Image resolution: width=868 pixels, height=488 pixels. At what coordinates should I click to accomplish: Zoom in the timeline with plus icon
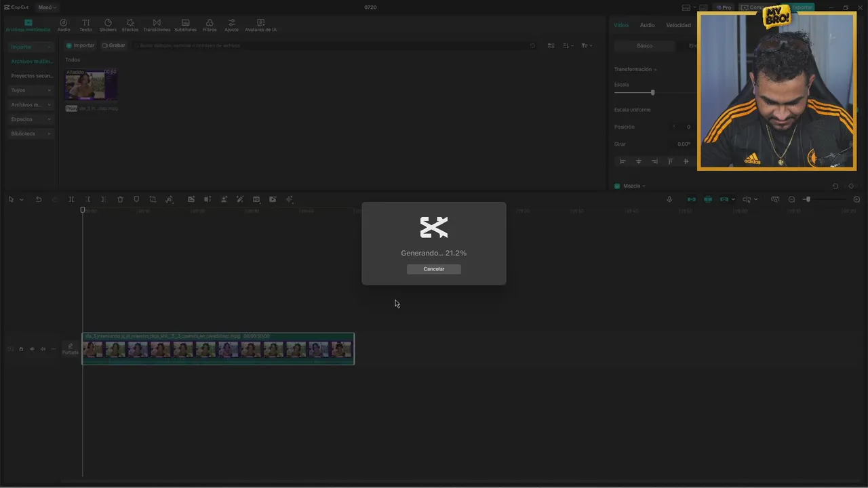[x=856, y=199]
